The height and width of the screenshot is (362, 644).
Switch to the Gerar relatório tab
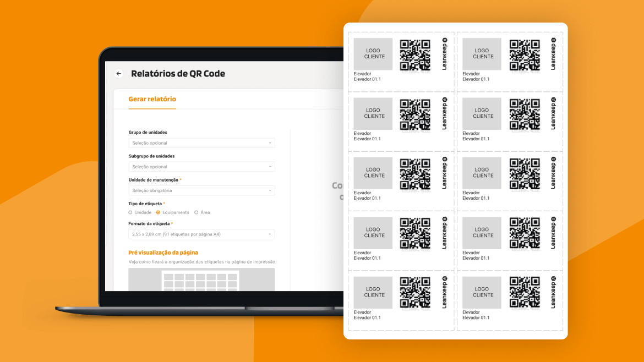pos(152,100)
